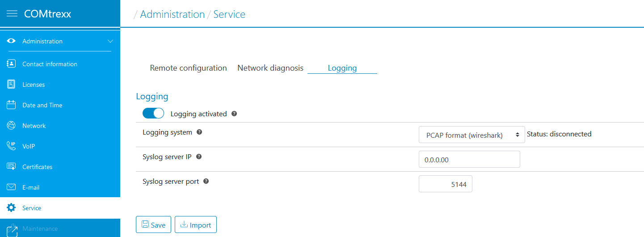Click the Import button
Image resolution: width=644 pixels, height=237 pixels.
click(x=196, y=225)
